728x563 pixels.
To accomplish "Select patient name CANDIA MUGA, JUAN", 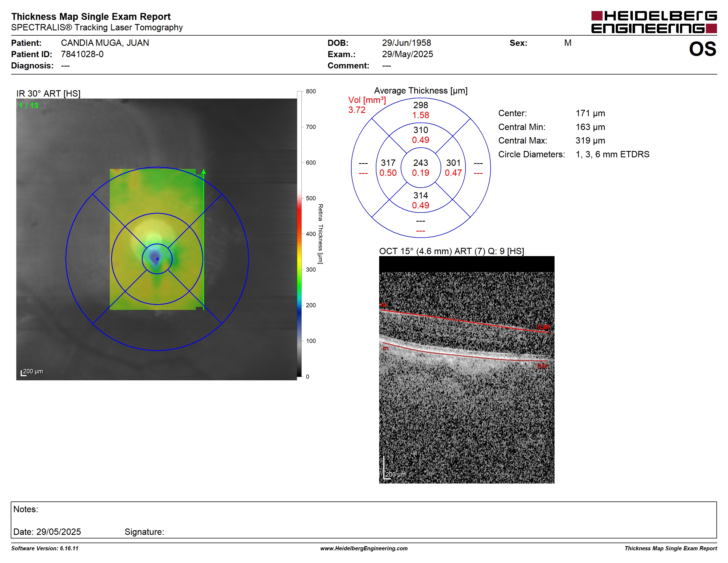I will pos(105,43).
